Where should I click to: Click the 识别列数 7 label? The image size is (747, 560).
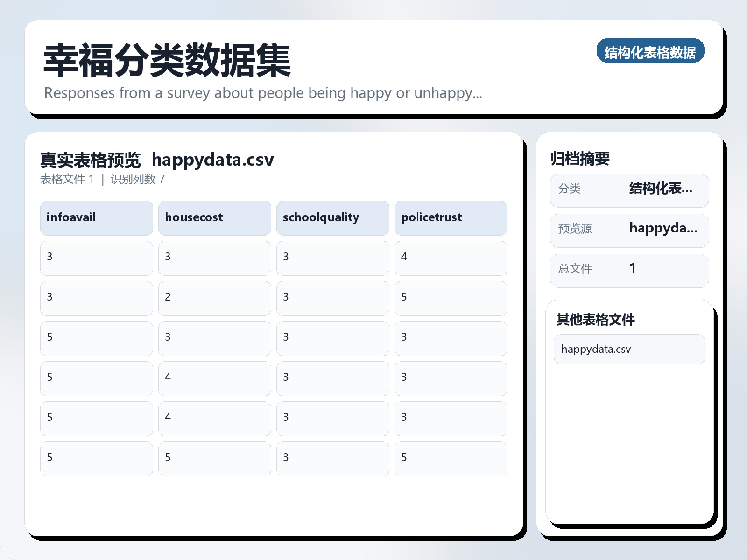(x=137, y=179)
